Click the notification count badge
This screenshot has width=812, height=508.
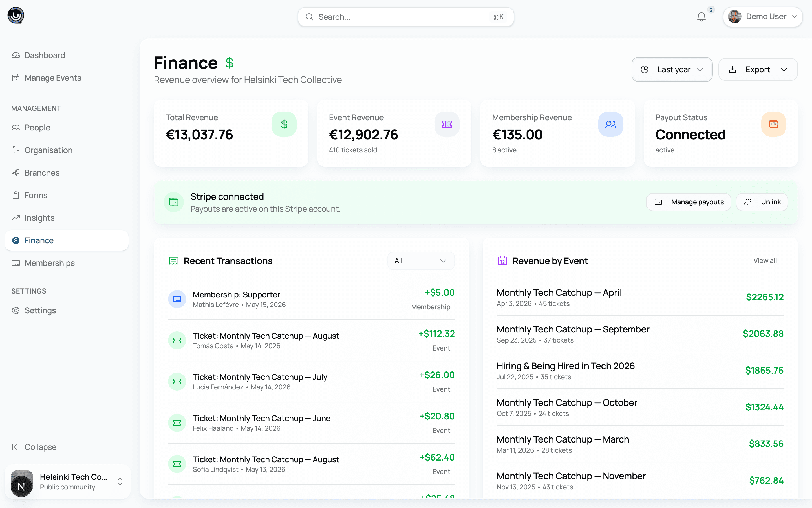(x=711, y=10)
